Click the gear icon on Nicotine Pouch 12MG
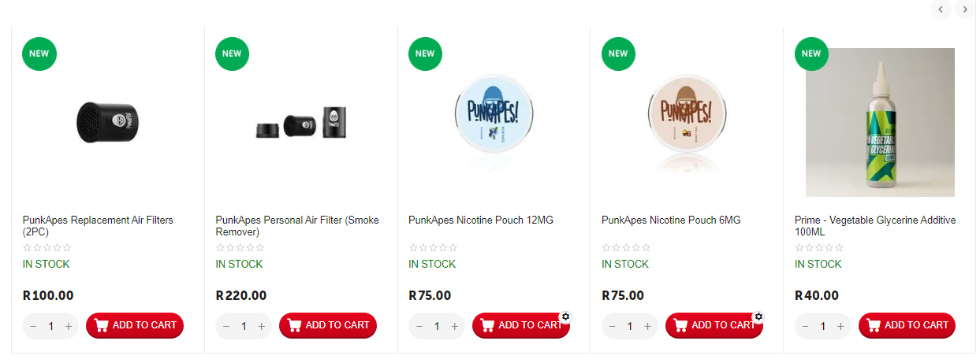Screen dimensions: 980x363 pos(565,317)
